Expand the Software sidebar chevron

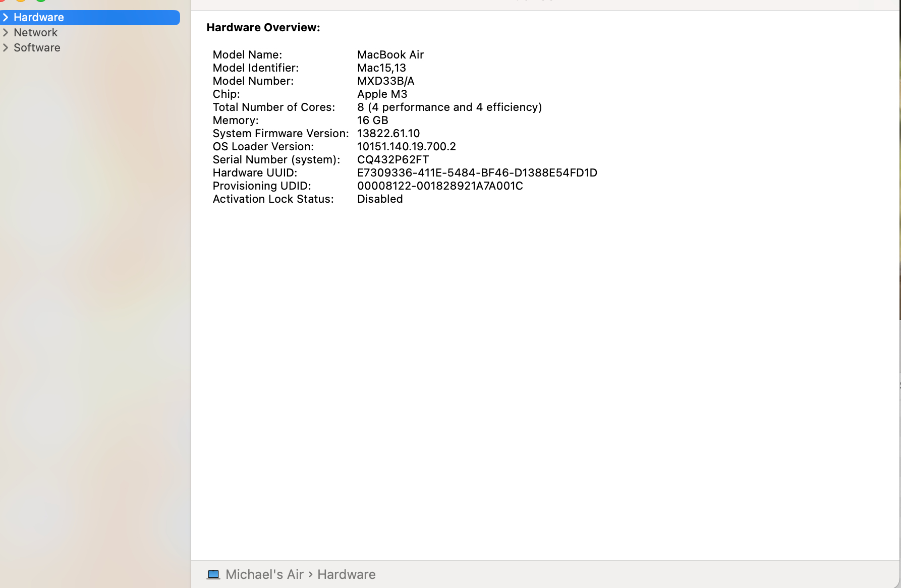pyautogui.click(x=6, y=48)
